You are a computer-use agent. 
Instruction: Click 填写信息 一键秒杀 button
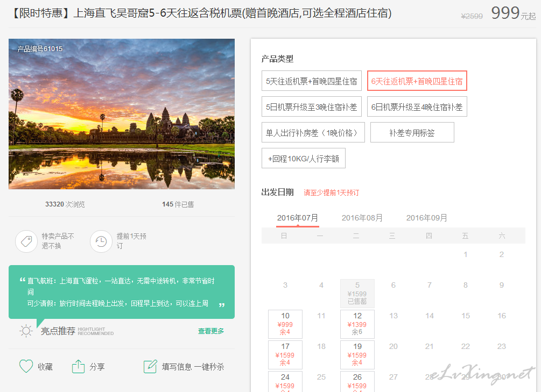(193, 367)
